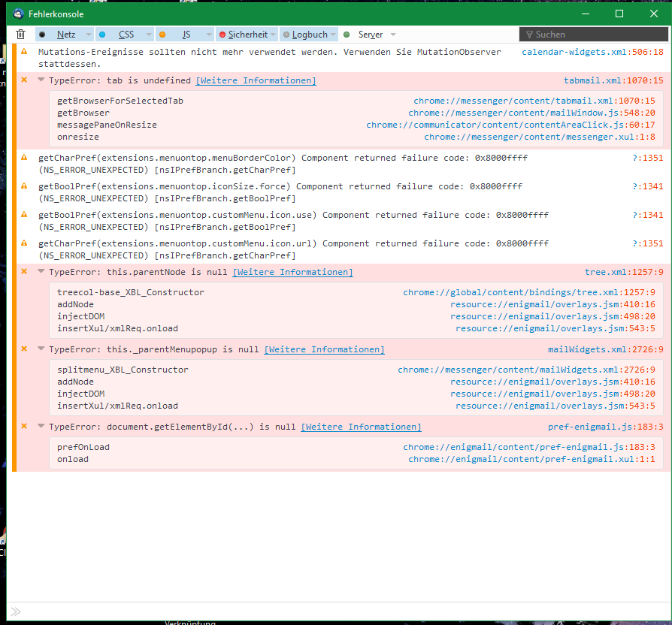Open the Netz filter dropdown arrow
The width and height of the screenshot is (672, 625).
pyautogui.click(x=88, y=35)
